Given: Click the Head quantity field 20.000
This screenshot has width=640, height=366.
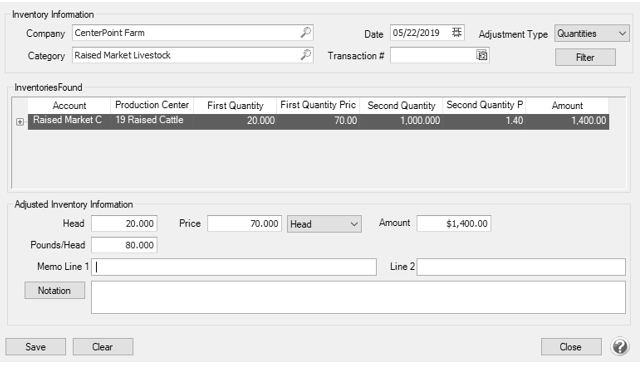Looking at the screenshot, I should (x=124, y=224).
